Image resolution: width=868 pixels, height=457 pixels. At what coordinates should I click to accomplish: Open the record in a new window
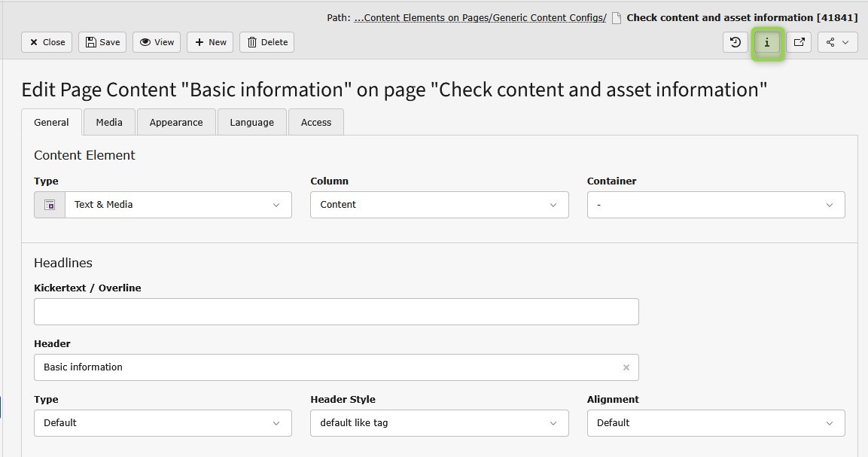[x=799, y=42]
